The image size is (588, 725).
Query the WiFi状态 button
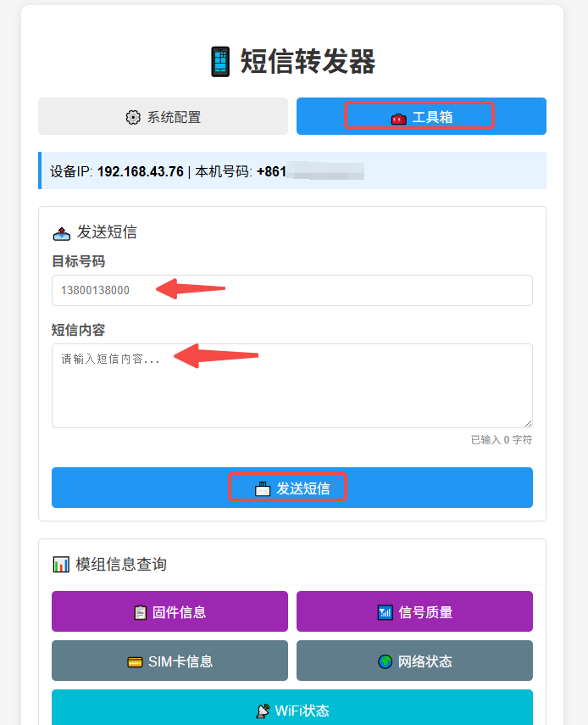tap(292, 710)
